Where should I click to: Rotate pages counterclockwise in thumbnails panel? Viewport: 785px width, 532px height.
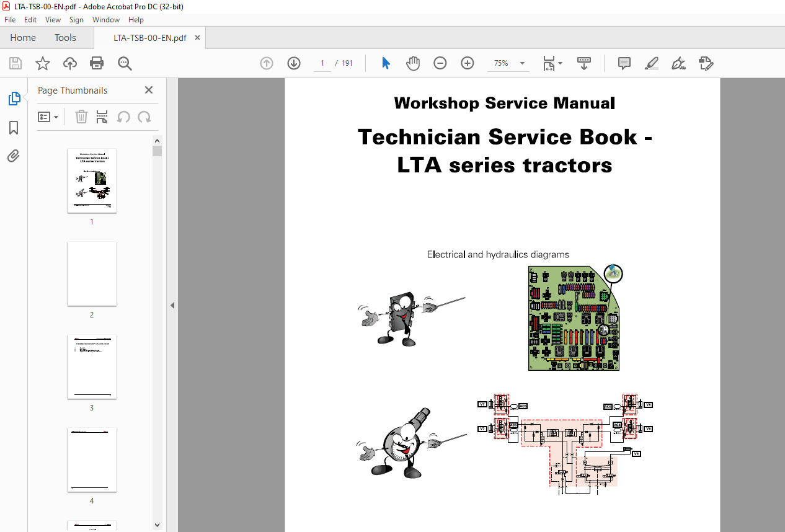point(123,117)
